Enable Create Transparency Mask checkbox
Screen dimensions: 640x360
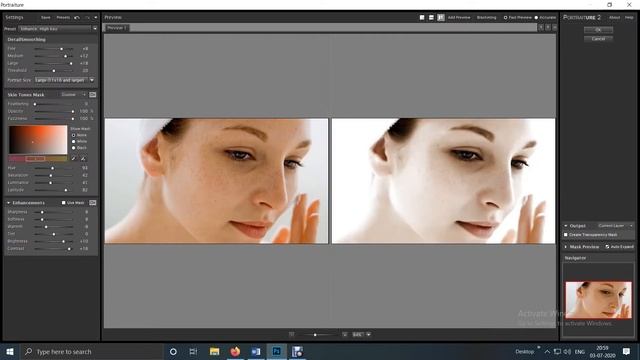click(566, 235)
